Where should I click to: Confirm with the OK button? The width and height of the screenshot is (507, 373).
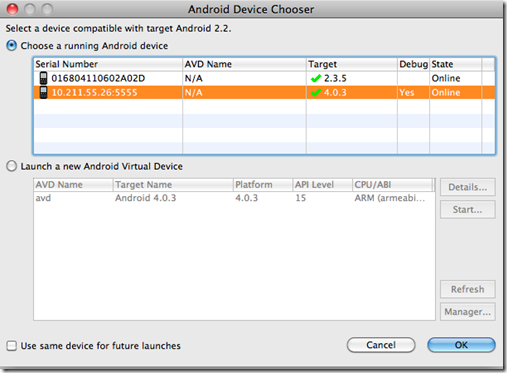pos(461,345)
